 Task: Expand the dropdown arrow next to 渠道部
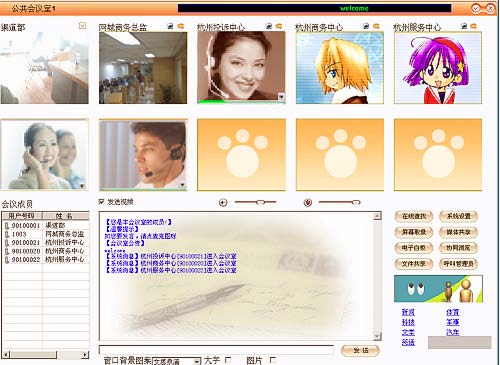click(x=82, y=26)
